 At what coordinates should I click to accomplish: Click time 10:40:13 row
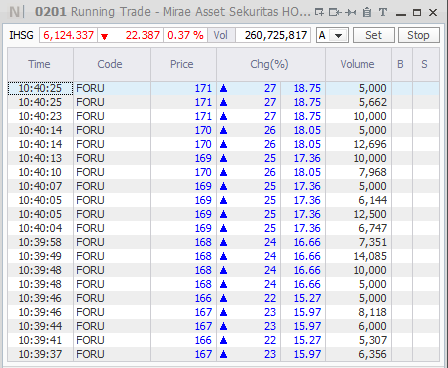coord(40,158)
